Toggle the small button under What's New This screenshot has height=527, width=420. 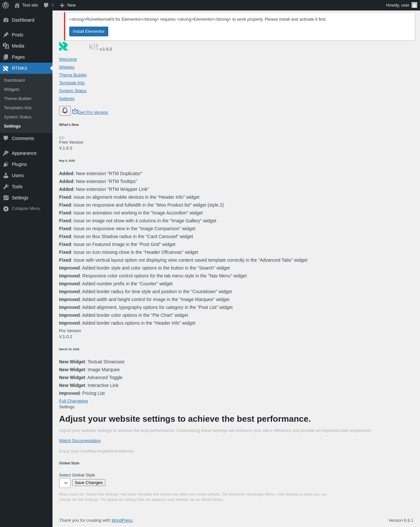click(62, 138)
